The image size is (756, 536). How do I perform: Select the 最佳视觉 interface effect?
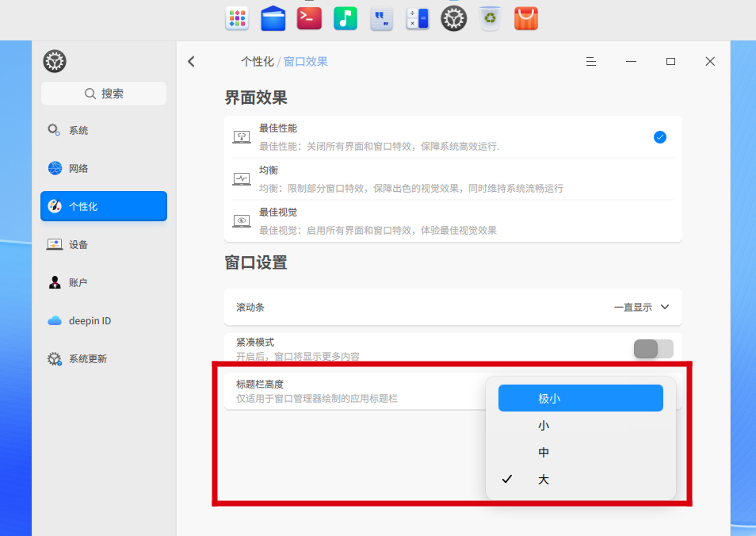[453, 221]
